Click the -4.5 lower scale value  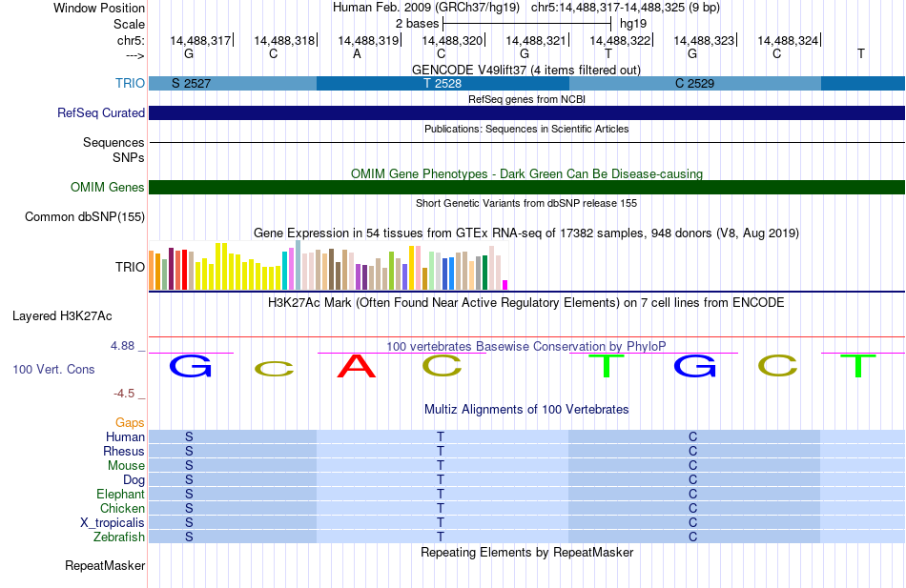pos(124,394)
